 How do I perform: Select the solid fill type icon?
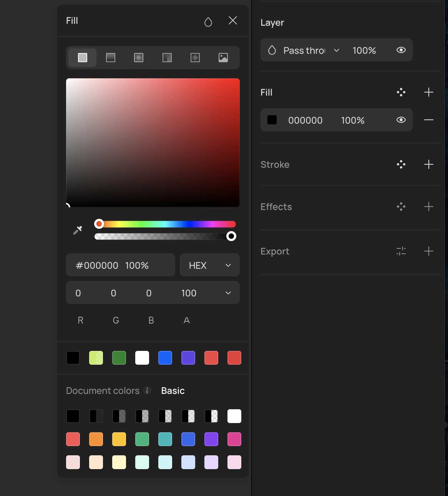(83, 58)
